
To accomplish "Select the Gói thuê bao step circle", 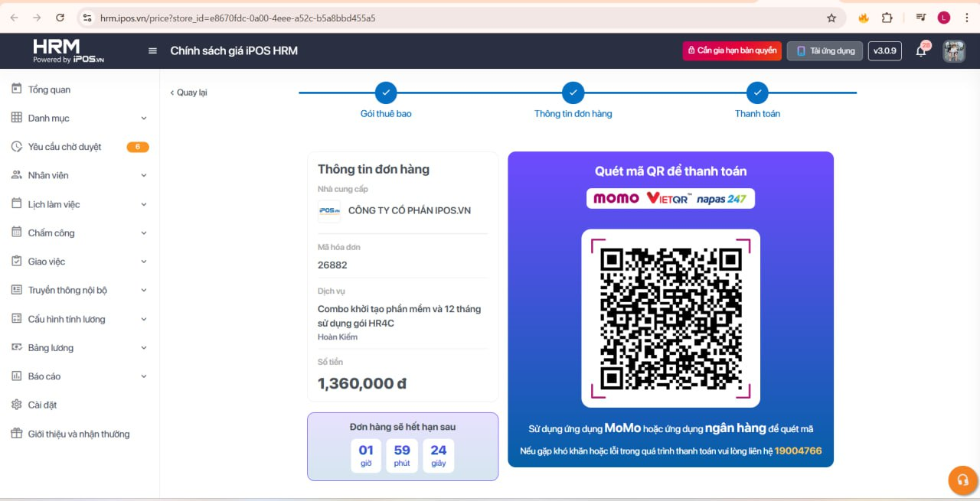I will pyautogui.click(x=386, y=93).
